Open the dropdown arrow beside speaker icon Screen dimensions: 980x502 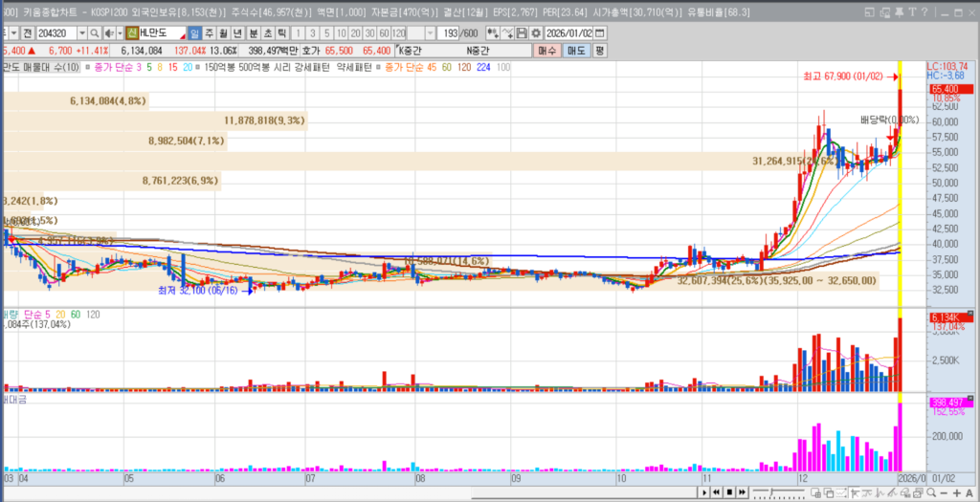[119, 33]
